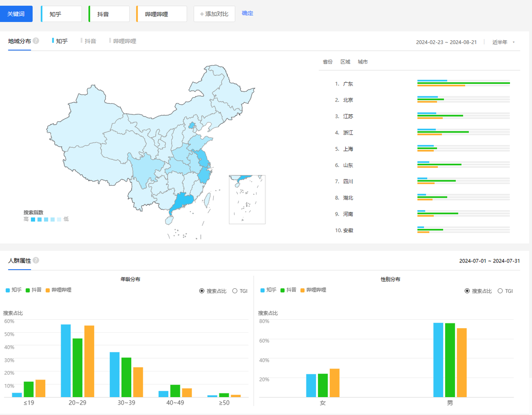Click 江苏 in the province ranking
This screenshot has width=532, height=415.
pyautogui.click(x=348, y=116)
